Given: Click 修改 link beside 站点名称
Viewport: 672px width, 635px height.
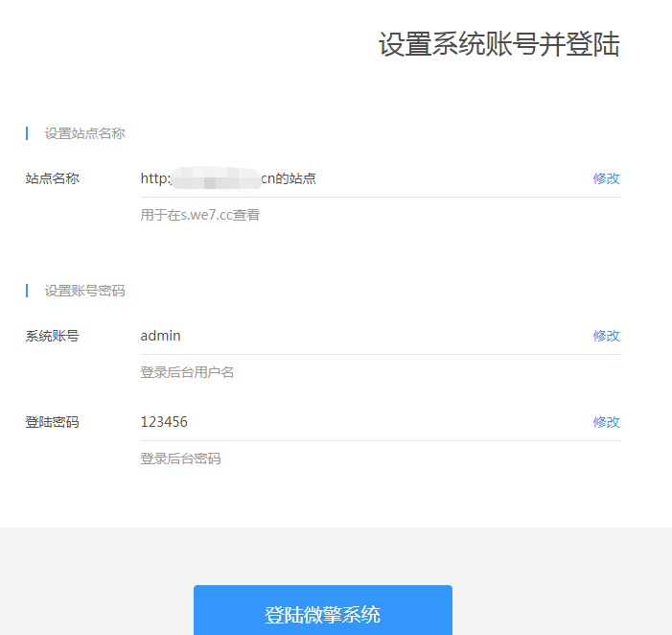Looking at the screenshot, I should tap(606, 178).
